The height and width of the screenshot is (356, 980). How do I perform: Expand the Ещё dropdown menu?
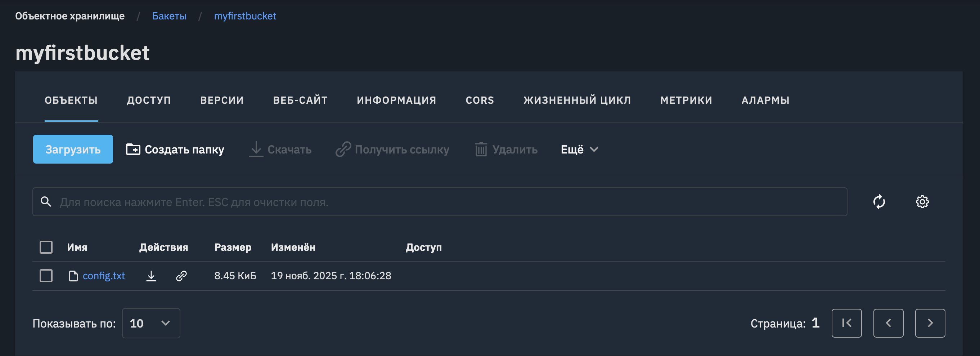pyautogui.click(x=579, y=149)
